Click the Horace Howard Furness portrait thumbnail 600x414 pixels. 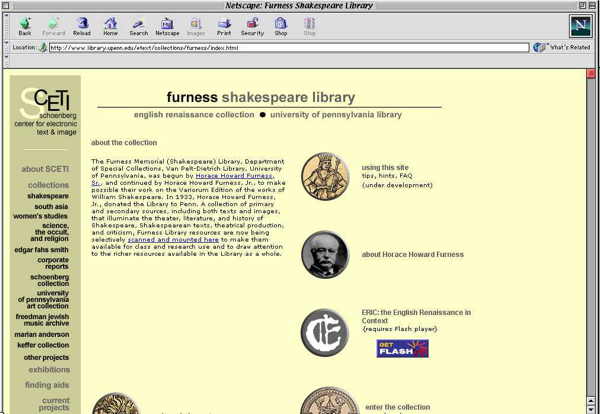[x=325, y=254]
